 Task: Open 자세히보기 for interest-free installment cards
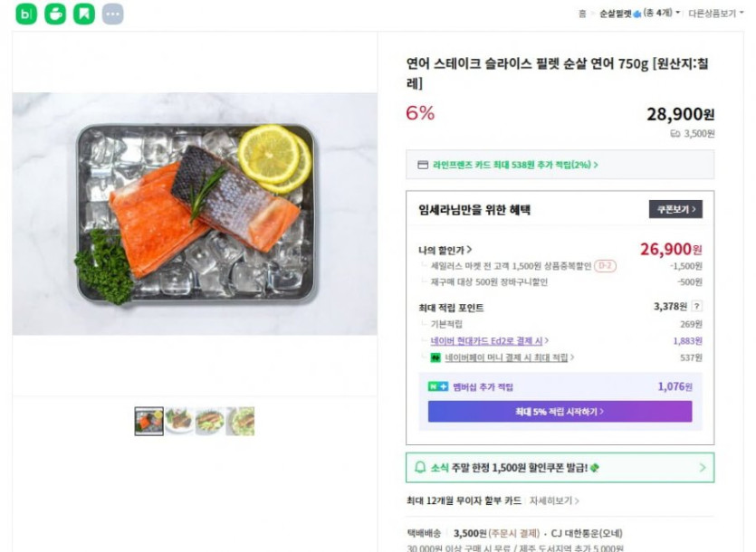point(553,500)
